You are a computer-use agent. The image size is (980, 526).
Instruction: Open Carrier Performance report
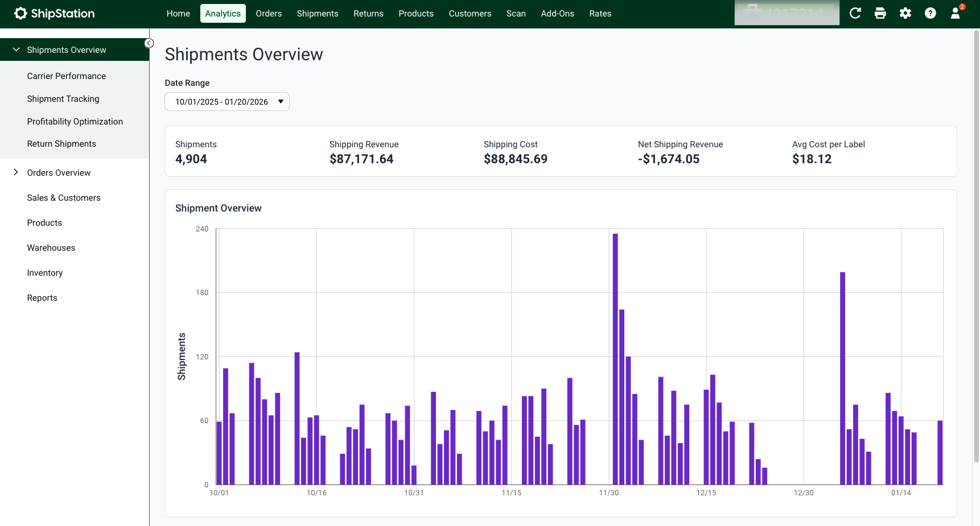coord(67,76)
